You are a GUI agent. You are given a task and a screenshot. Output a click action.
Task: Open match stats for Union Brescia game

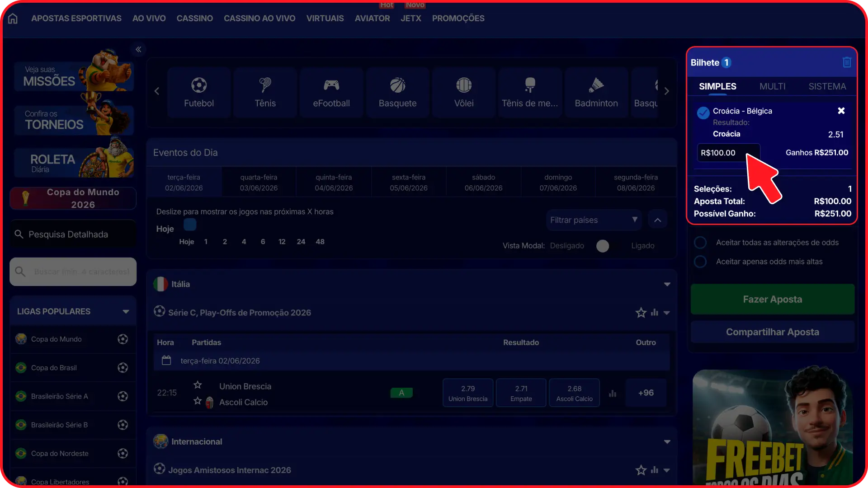(613, 394)
